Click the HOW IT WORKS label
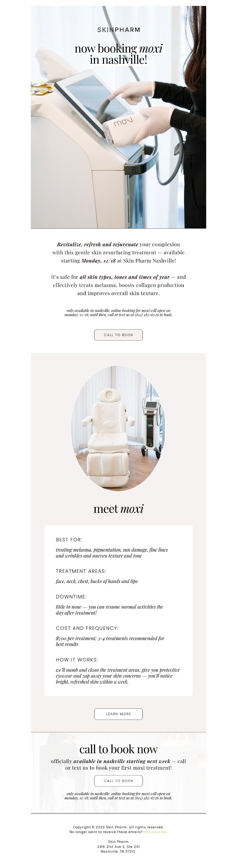 77,660
